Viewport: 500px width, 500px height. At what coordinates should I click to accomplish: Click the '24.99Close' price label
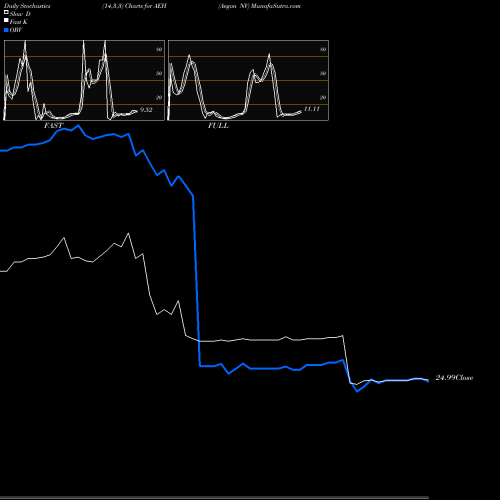[x=454, y=378]
